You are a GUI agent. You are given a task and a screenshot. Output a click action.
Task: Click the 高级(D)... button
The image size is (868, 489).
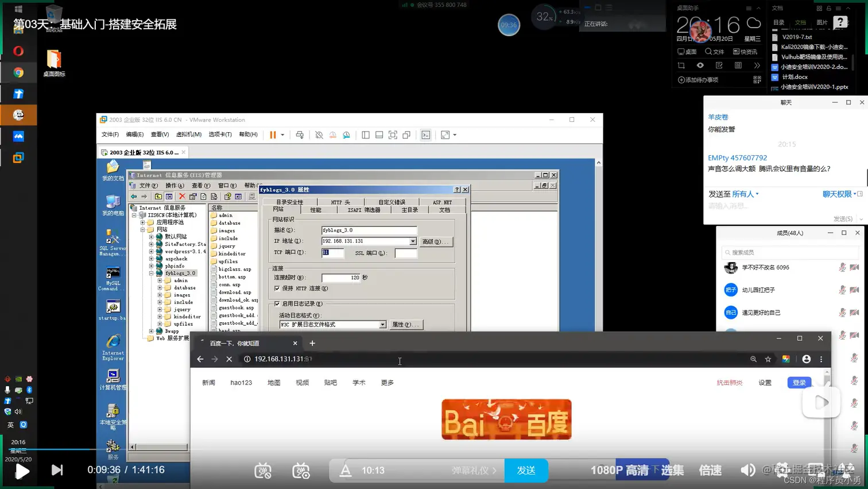pyautogui.click(x=436, y=241)
